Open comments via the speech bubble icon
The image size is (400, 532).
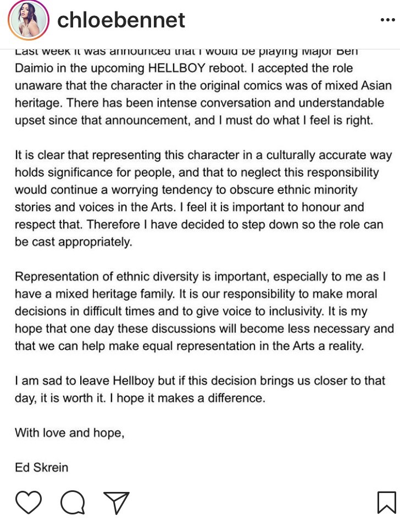[73, 502]
